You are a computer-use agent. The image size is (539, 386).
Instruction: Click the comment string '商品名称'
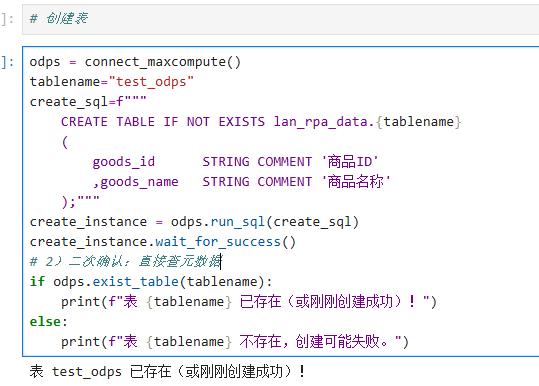coord(356,182)
